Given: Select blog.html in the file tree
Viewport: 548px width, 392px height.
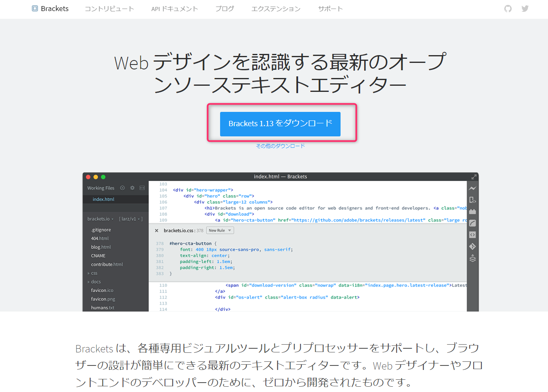Looking at the screenshot, I should 101,247.
